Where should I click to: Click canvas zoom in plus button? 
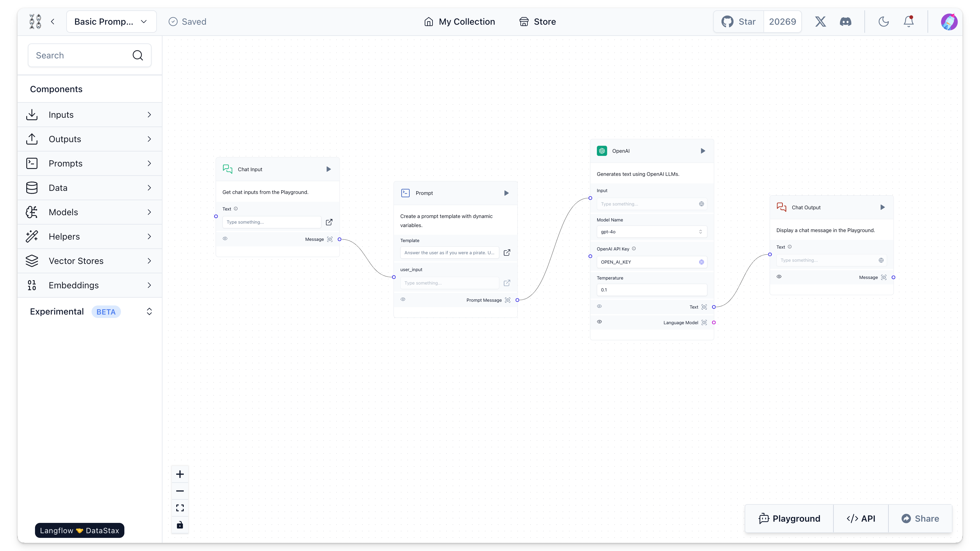pos(180,474)
